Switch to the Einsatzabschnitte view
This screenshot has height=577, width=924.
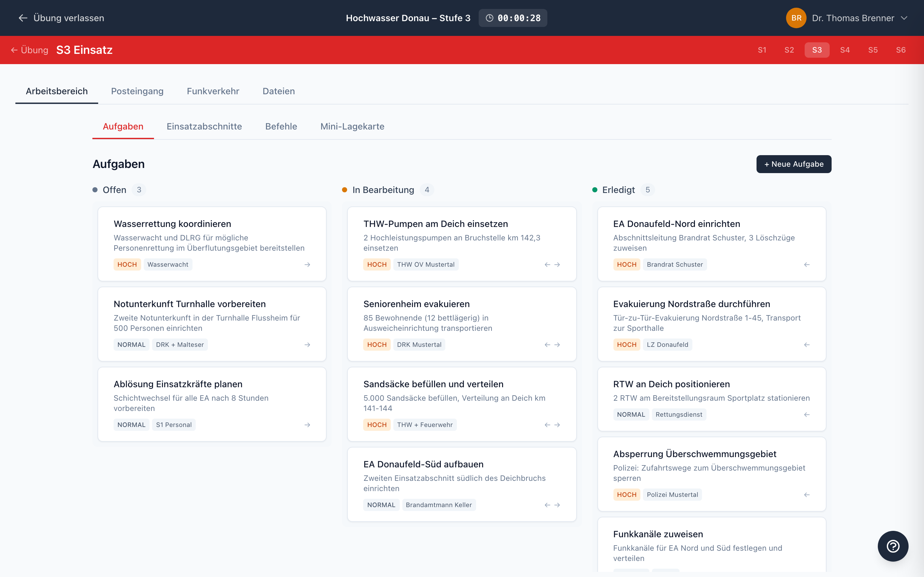204,126
